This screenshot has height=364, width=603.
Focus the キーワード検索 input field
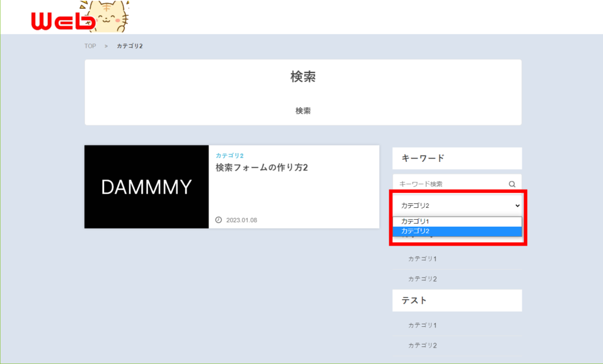point(450,184)
